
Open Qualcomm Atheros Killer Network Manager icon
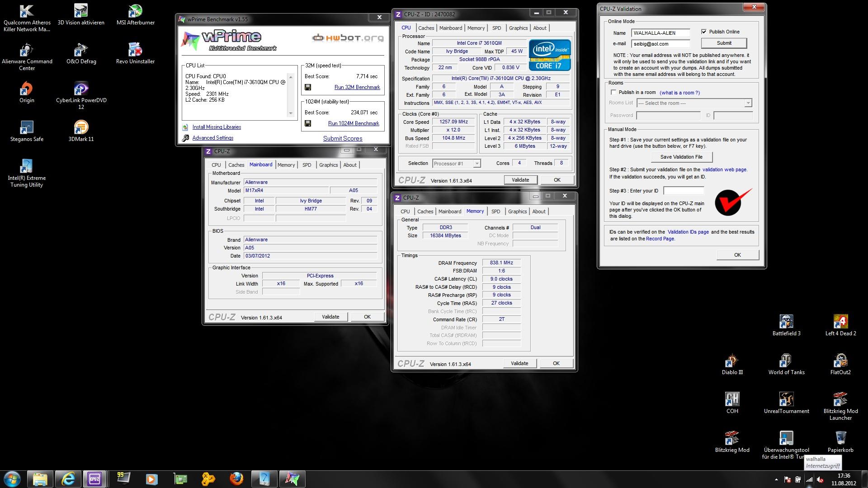click(27, 18)
